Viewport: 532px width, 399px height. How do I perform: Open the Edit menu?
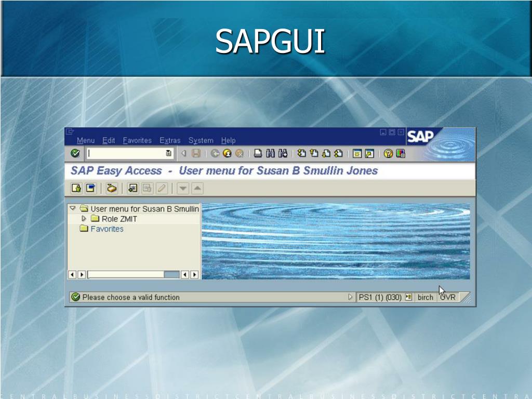coord(109,140)
